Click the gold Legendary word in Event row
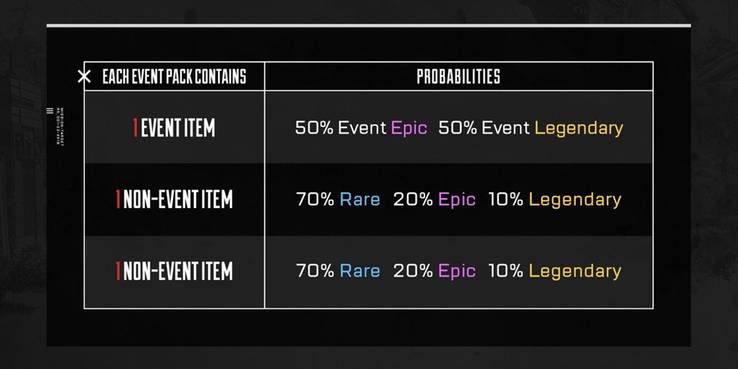Viewport: 738px width, 369px height. point(579,128)
